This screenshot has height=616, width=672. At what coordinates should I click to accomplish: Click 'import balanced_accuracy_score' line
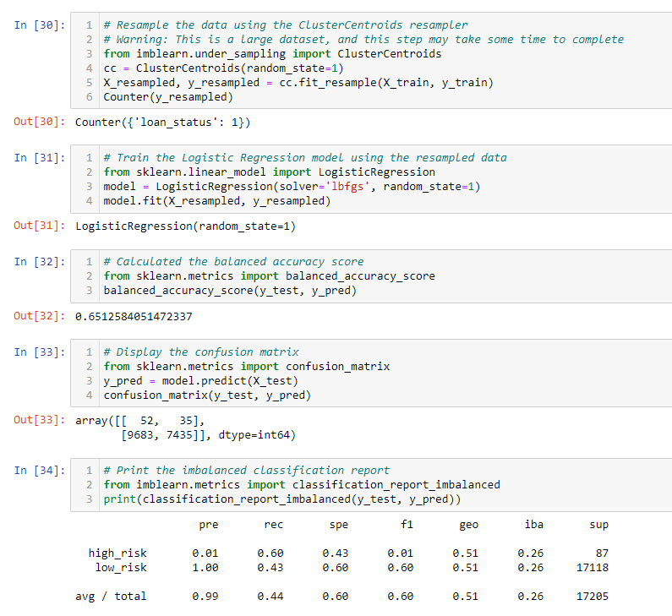coord(269,276)
